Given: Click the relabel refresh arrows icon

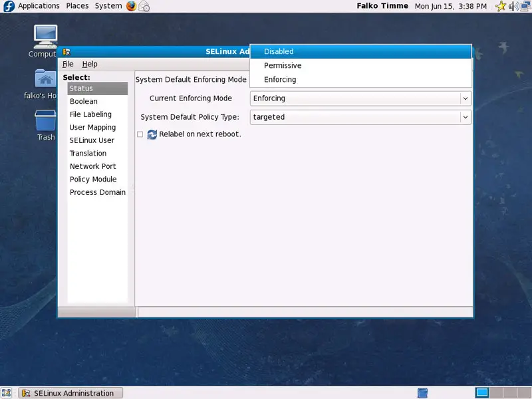Looking at the screenshot, I should coord(152,134).
